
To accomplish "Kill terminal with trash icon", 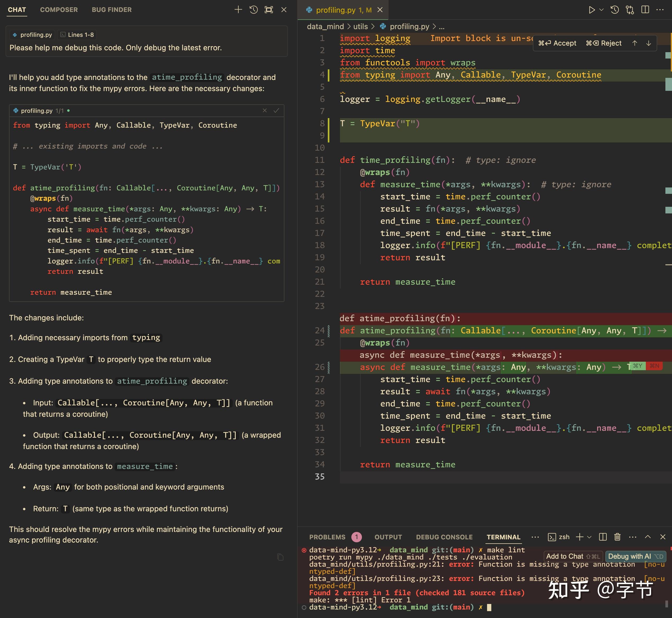I will [x=617, y=537].
